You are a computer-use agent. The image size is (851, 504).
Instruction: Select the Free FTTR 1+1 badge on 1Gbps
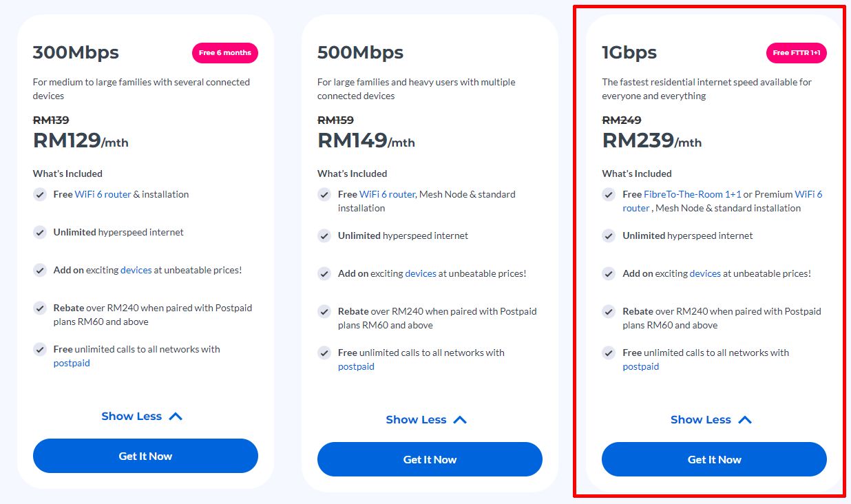click(797, 52)
